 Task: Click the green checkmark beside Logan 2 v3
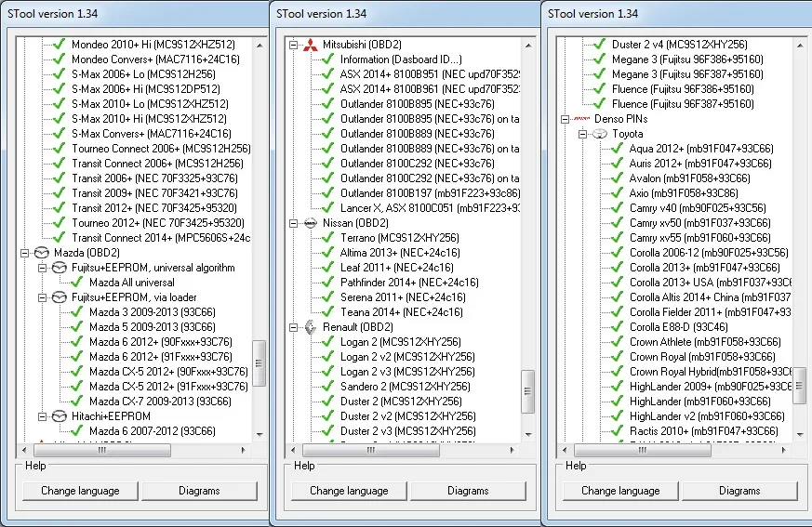coord(327,372)
